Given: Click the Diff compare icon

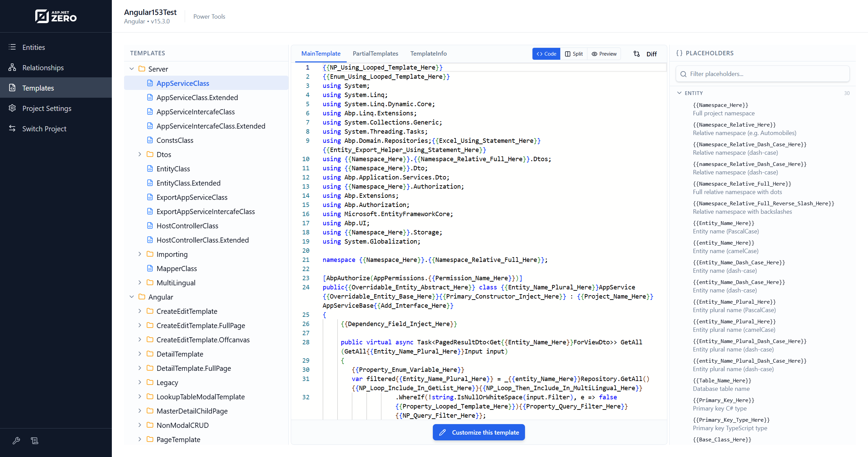Looking at the screenshot, I should pyautogui.click(x=637, y=54).
